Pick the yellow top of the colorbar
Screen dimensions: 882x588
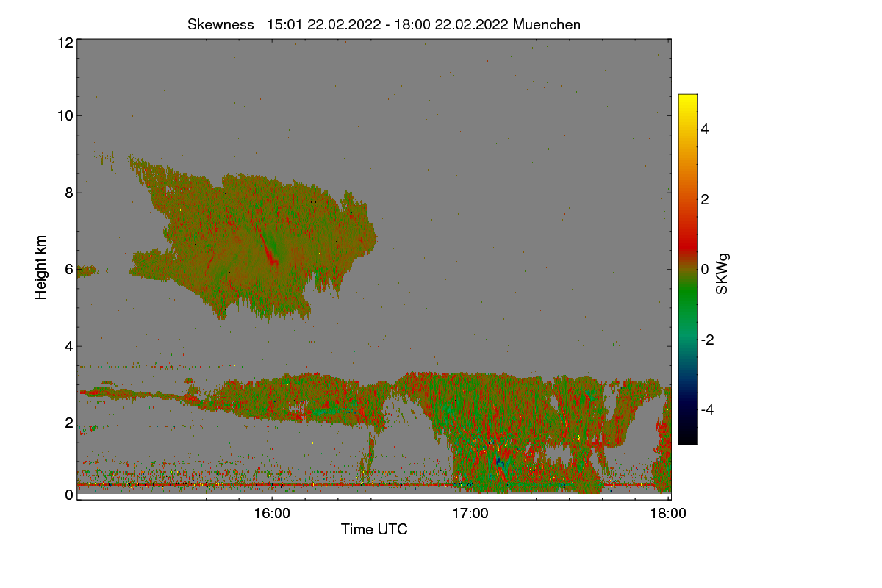click(x=687, y=100)
